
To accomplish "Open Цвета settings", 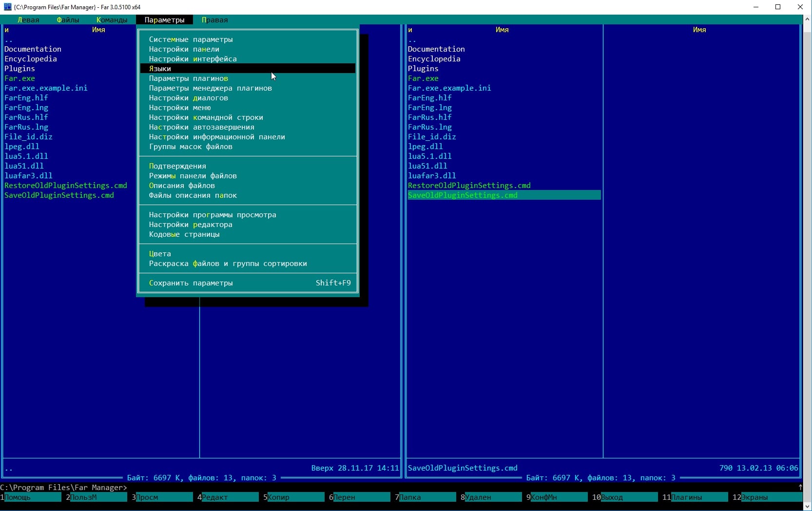I will (x=248, y=254).
